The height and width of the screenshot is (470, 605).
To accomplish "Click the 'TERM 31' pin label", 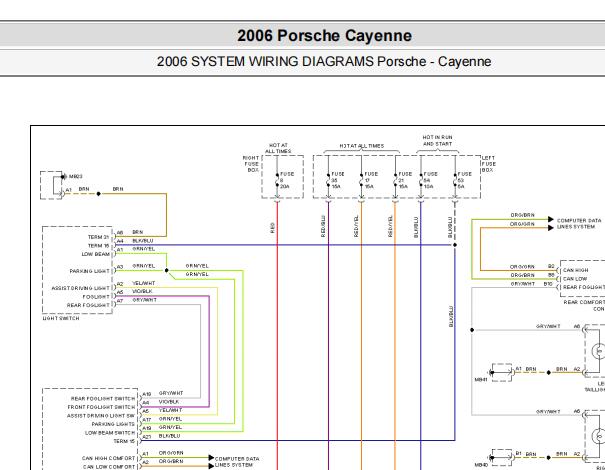I will 98,237.
